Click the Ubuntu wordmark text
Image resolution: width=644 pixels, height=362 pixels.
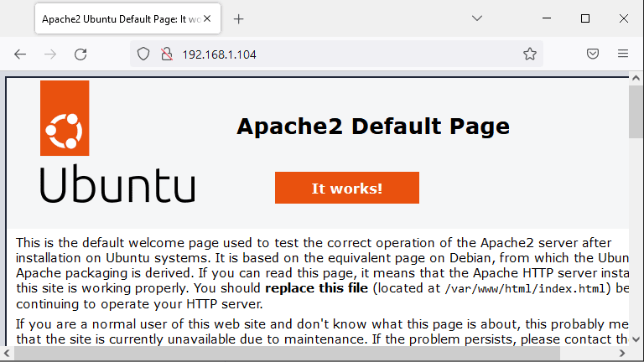[117, 184]
